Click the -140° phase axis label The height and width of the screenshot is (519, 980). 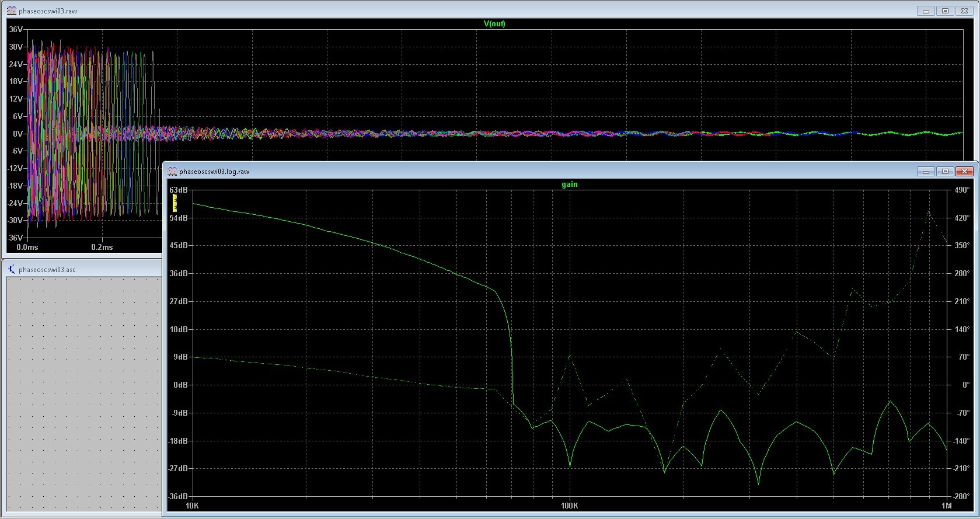[x=961, y=441]
